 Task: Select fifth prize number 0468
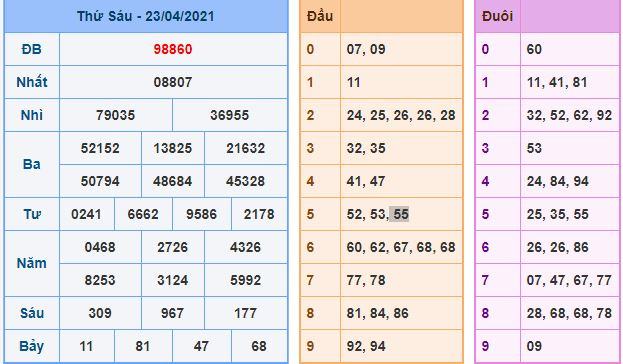[x=100, y=247]
